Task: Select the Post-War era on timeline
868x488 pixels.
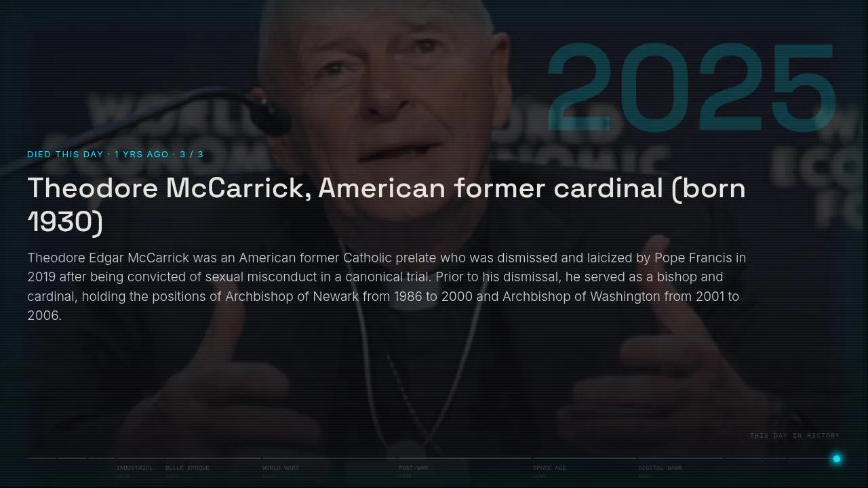Action: pos(413,468)
